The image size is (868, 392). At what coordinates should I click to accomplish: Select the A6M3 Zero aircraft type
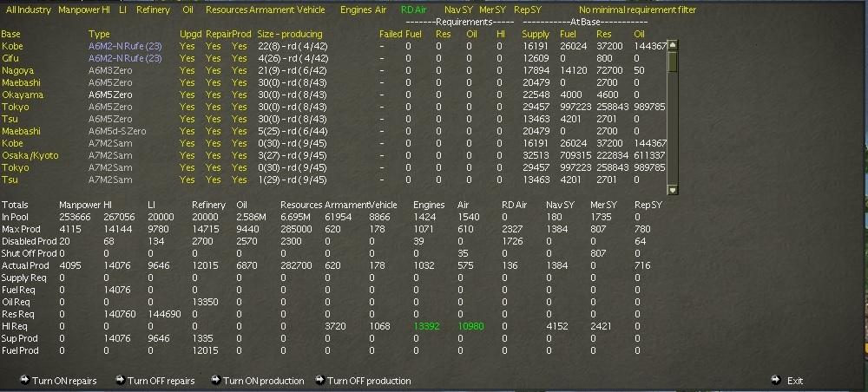pos(110,71)
